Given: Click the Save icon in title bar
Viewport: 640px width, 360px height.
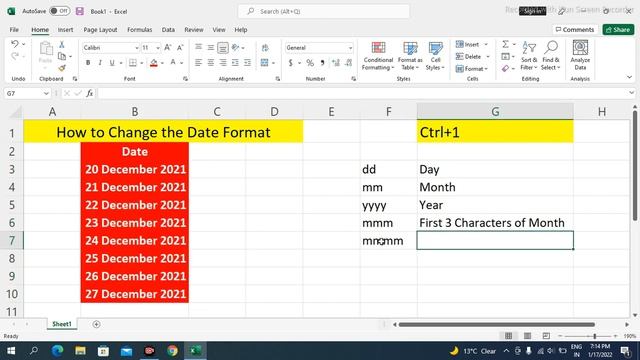Looking at the screenshot, I should click(80, 11).
